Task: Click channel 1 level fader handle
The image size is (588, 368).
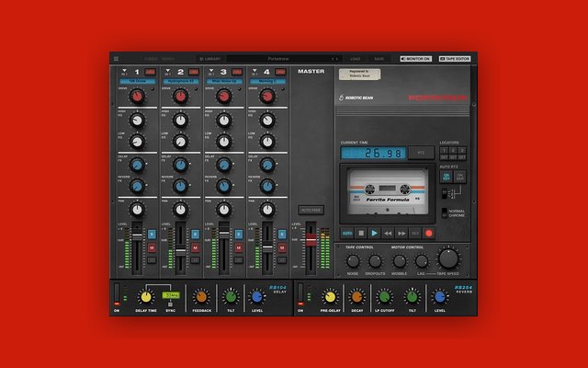Action: [137, 236]
